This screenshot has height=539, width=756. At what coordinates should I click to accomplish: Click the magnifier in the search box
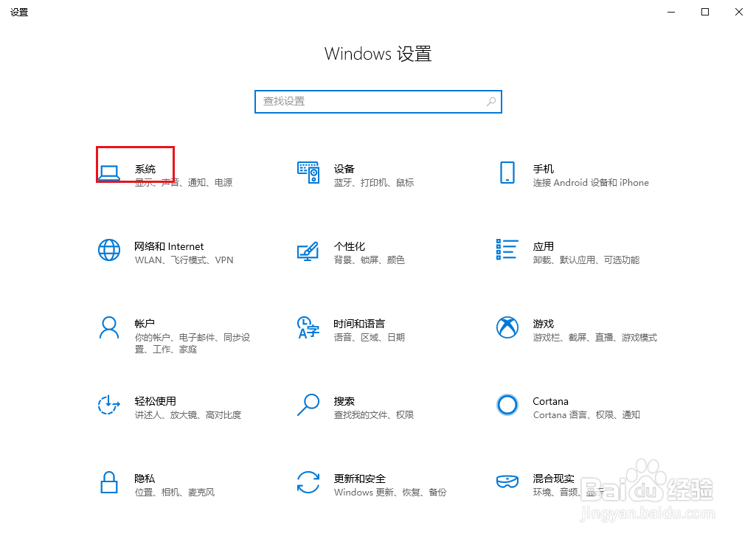click(490, 102)
